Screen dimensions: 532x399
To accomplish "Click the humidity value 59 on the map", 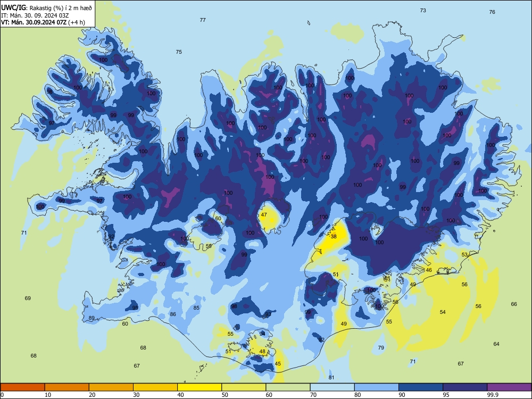I will [209, 246].
